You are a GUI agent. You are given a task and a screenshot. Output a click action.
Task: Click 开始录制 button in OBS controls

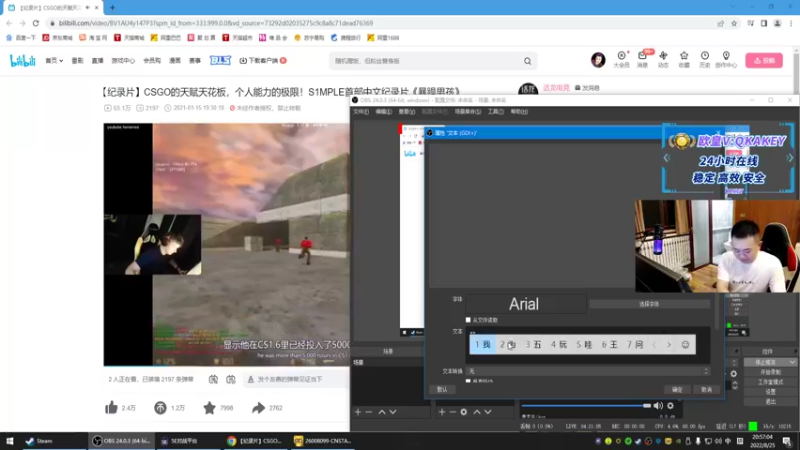770,372
